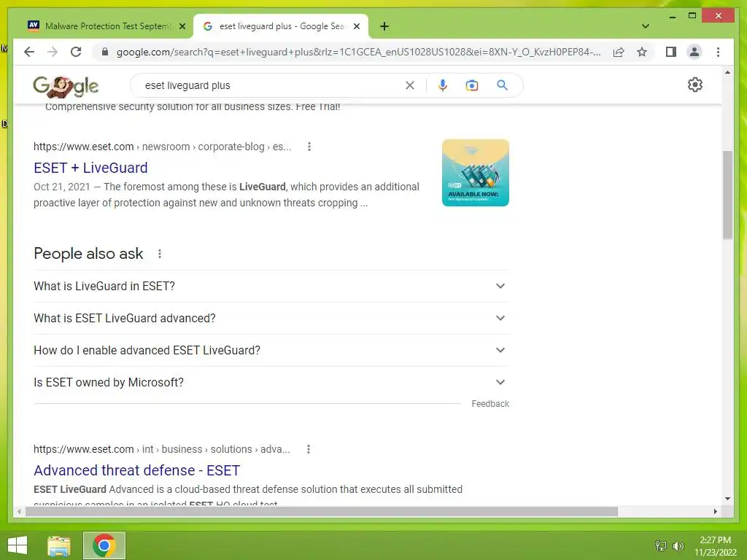
Task: Expand What is LiveGuard in ESET?
Action: click(x=271, y=286)
